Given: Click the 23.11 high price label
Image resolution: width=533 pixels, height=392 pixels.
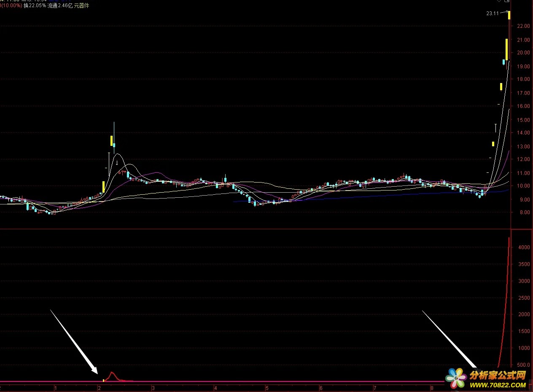Looking at the screenshot, I should pos(492,13).
